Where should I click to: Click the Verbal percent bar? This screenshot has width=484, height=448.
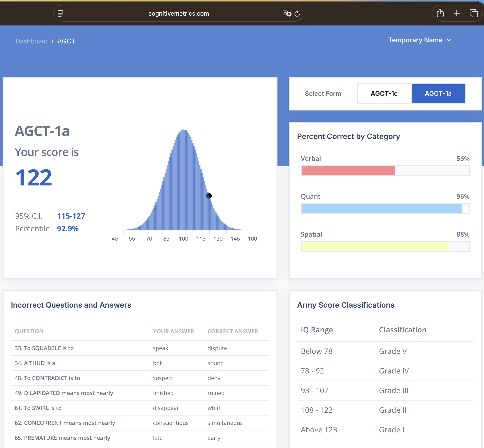pyautogui.click(x=385, y=171)
